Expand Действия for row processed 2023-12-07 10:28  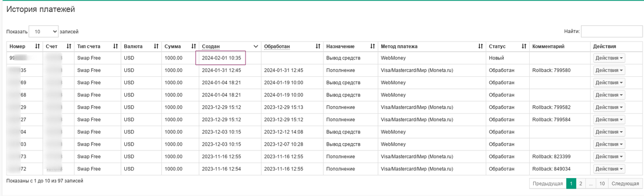[609, 144]
